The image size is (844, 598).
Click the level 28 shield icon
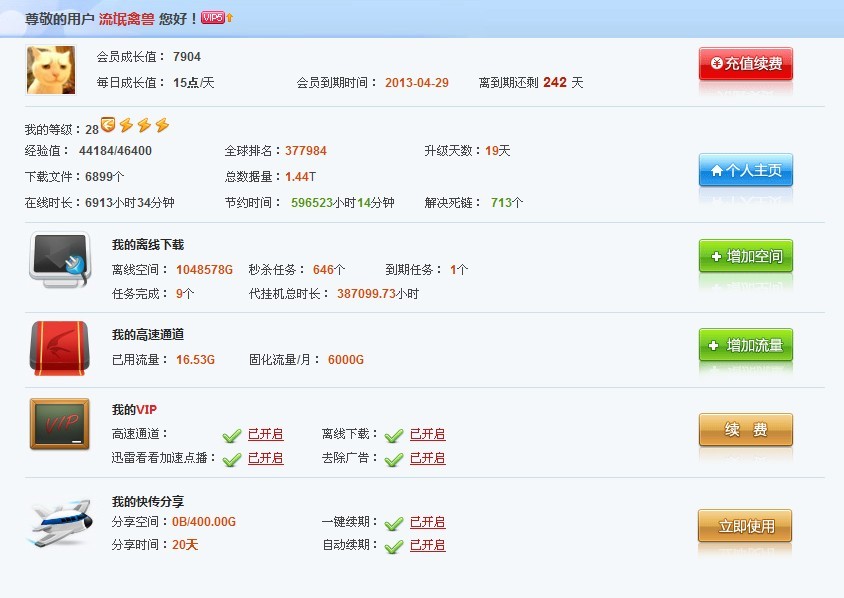(108, 125)
